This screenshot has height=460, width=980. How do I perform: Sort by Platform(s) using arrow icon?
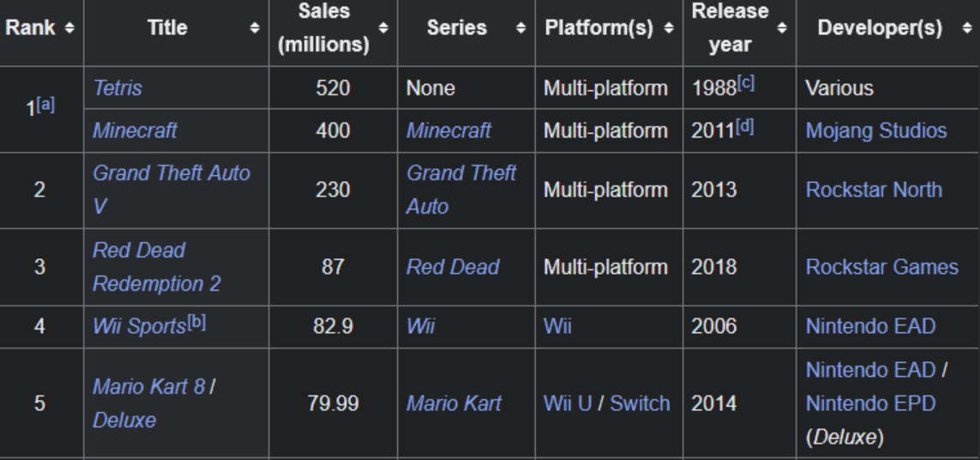coord(669,28)
